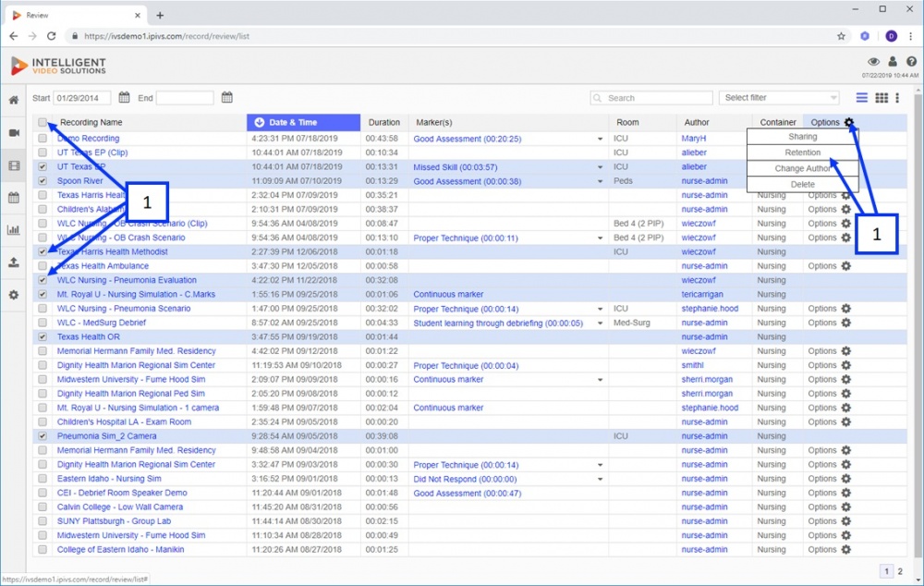Click the Intelligent Video Solutions logo
Viewport: 924px width, 586px height.
58,66
